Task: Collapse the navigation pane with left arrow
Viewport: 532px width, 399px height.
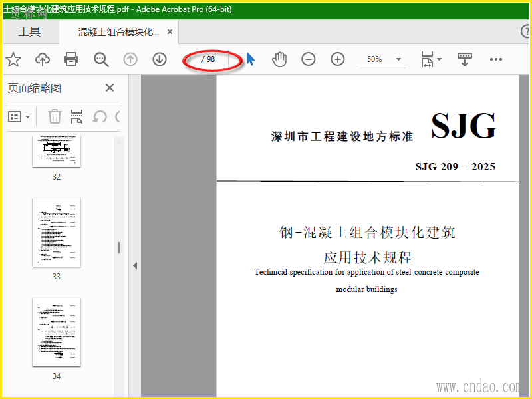Action: click(135, 265)
